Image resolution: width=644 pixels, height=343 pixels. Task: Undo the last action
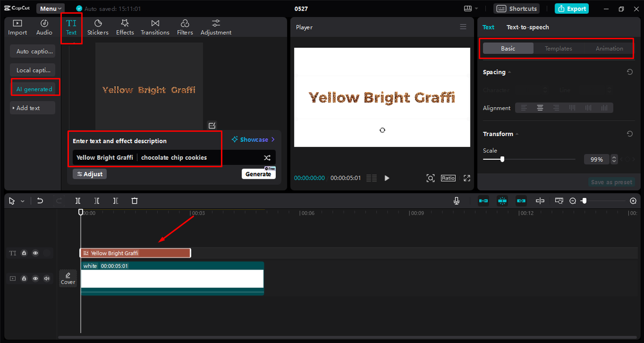pos(40,201)
